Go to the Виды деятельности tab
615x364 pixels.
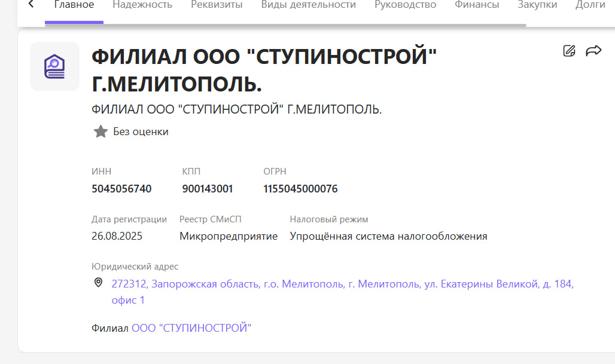point(308,5)
